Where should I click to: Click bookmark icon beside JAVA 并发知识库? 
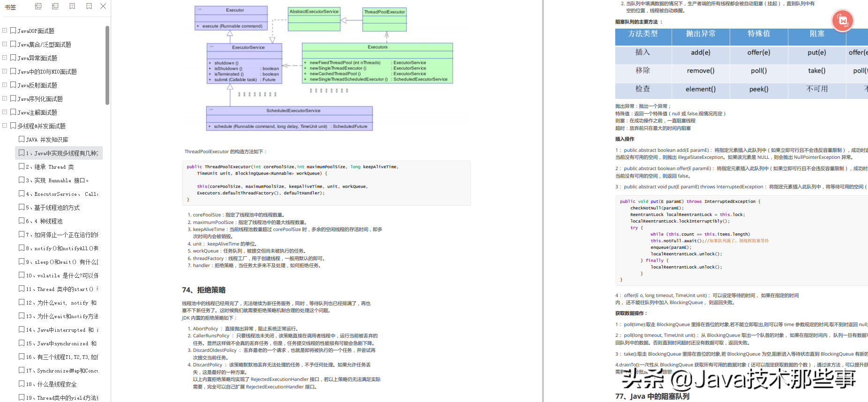22,139
